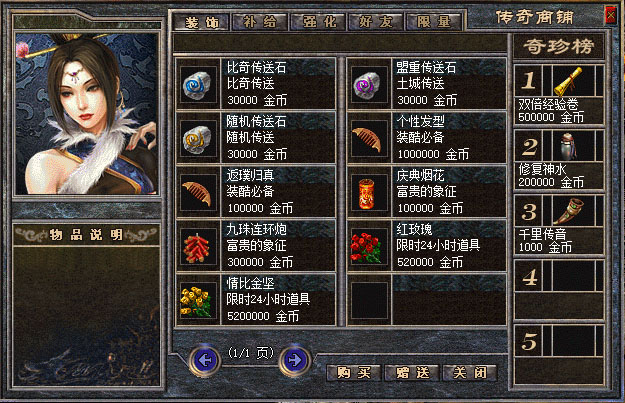Choose the 九珠连环炮 firecracker icon
625x403 pixels.
197,247
